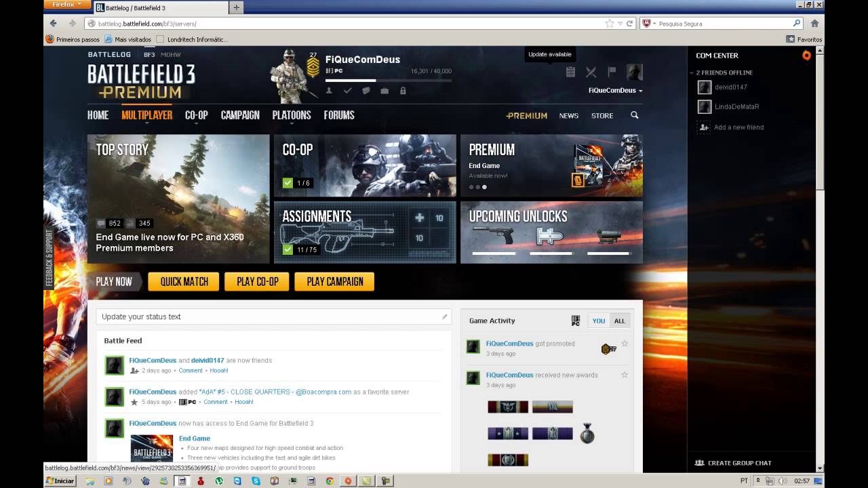868x488 pixels.
Task: Open the Upcoming Unlocks tile
Action: pos(551,232)
